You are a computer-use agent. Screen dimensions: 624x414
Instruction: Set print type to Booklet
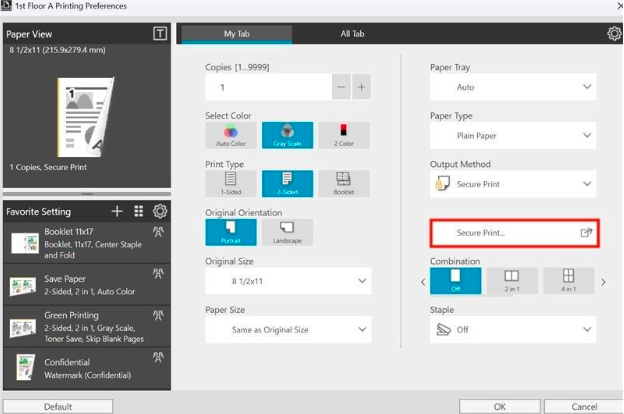point(344,184)
